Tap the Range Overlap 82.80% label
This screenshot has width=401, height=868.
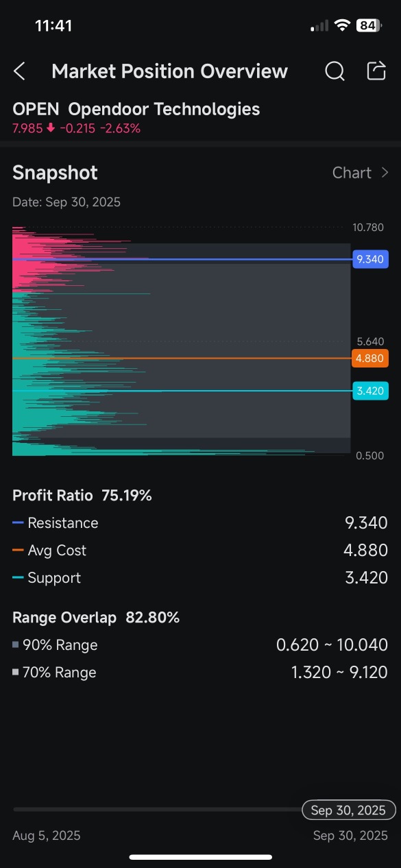[96, 618]
